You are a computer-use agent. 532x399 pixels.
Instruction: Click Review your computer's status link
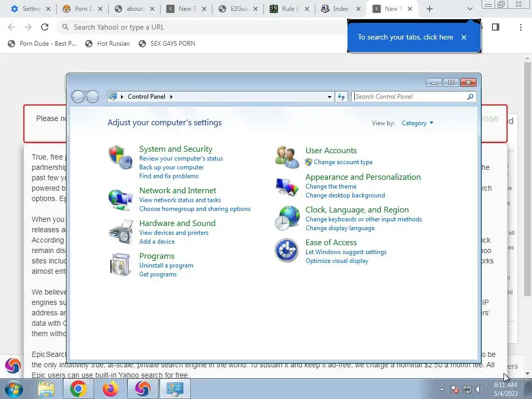[x=181, y=158]
